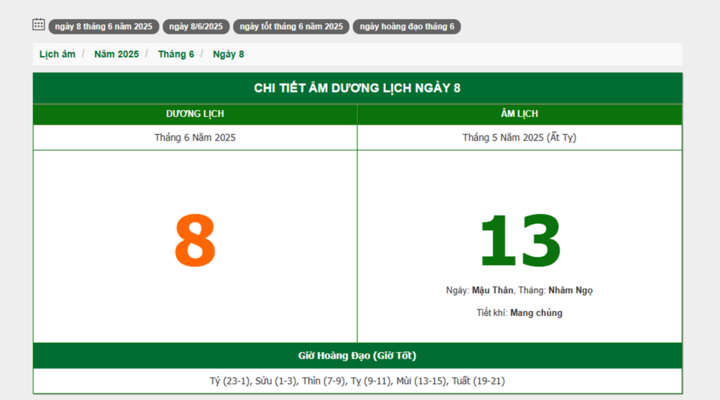The width and height of the screenshot is (720, 400).
Task: Click the "Tháng 6 Năm 2025" solar month label
Action: click(195, 137)
